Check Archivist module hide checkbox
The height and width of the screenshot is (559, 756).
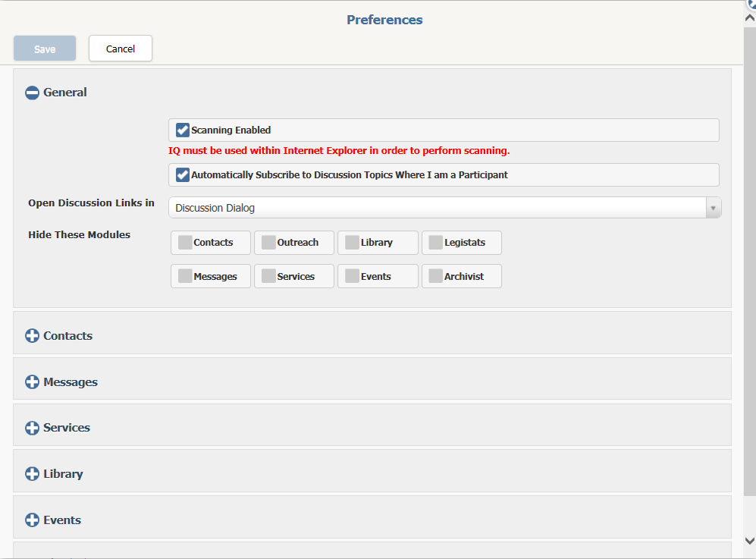click(436, 276)
